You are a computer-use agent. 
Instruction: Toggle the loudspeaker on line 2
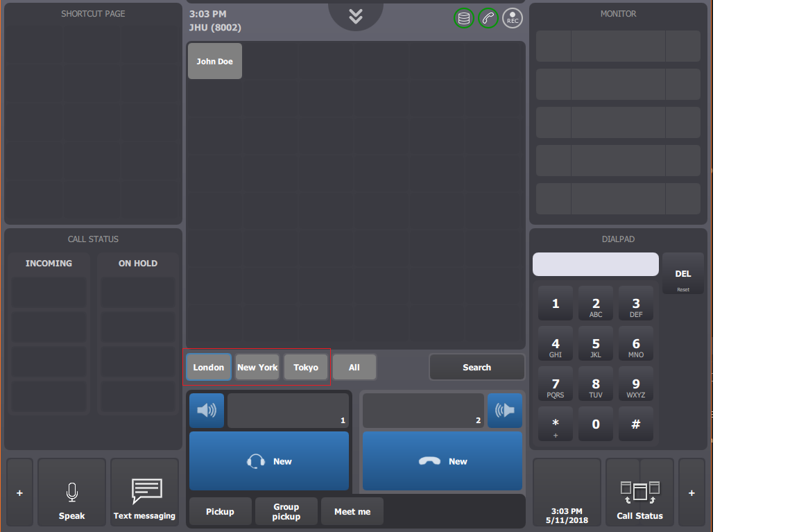(x=505, y=410)
